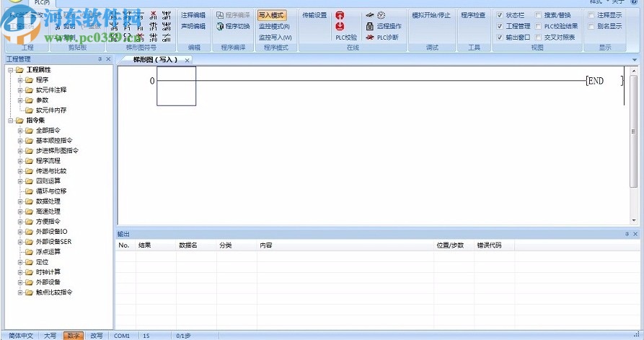644x340 pixels.
Task: Uncheck the 状态栏 checkbox
Action: [x=500, y=15]
